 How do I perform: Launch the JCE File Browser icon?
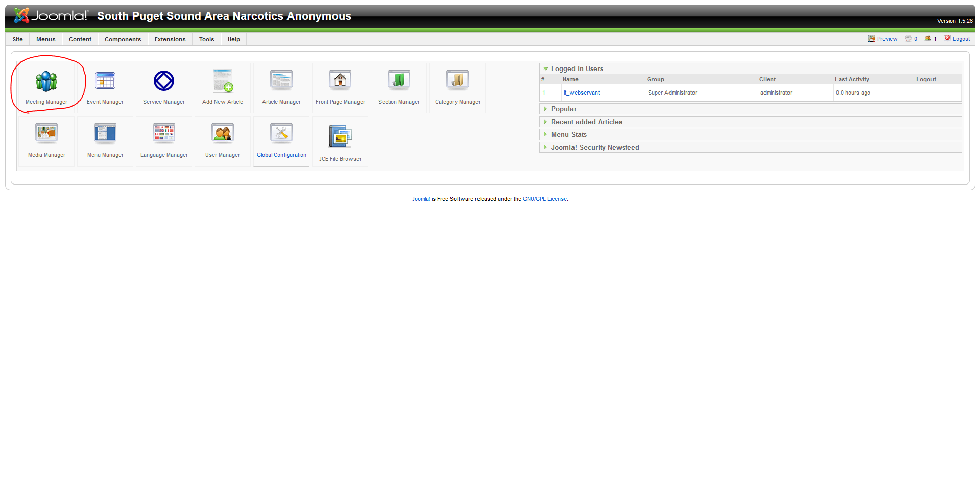click(340, 136)
